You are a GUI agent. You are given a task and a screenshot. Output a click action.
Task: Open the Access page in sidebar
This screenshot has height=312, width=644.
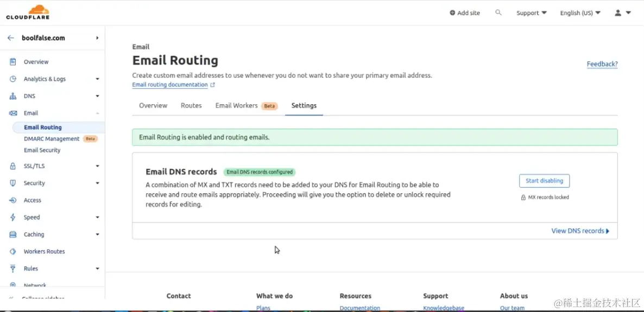pos(33,200)
